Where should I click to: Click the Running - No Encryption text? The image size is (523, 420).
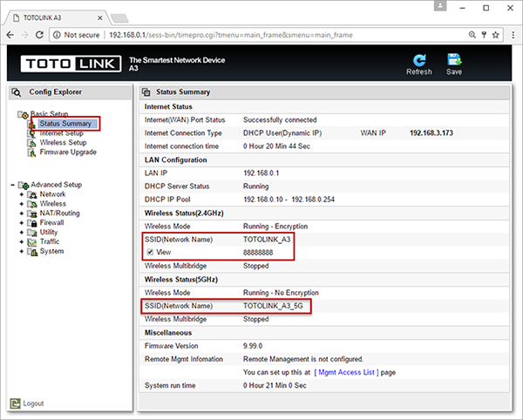281,293
